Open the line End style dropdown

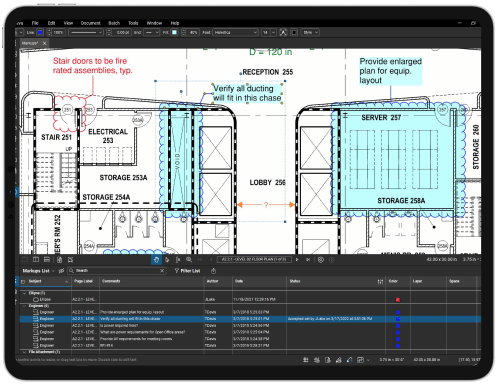152,32
